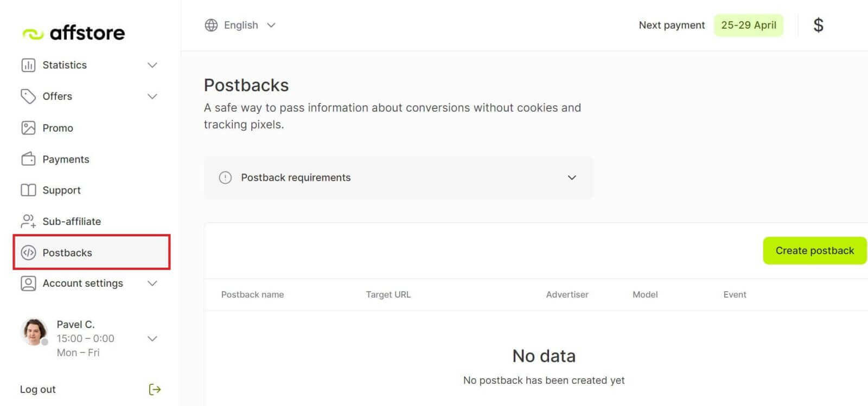The height and width of the screenshot is (406, 868).
Task: Expand the Offers submenu chevron
Action: pyautogui.click(x=152, y=96)
